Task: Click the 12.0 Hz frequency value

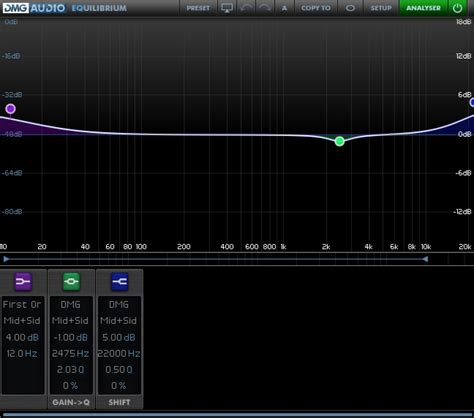Action: coord(22,353)
